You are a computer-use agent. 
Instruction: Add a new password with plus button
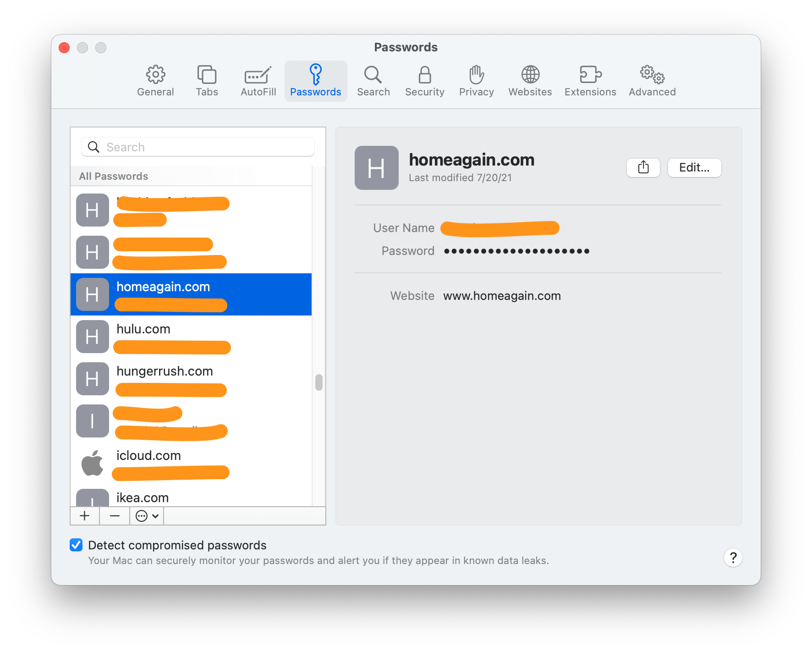click(85, 516)
